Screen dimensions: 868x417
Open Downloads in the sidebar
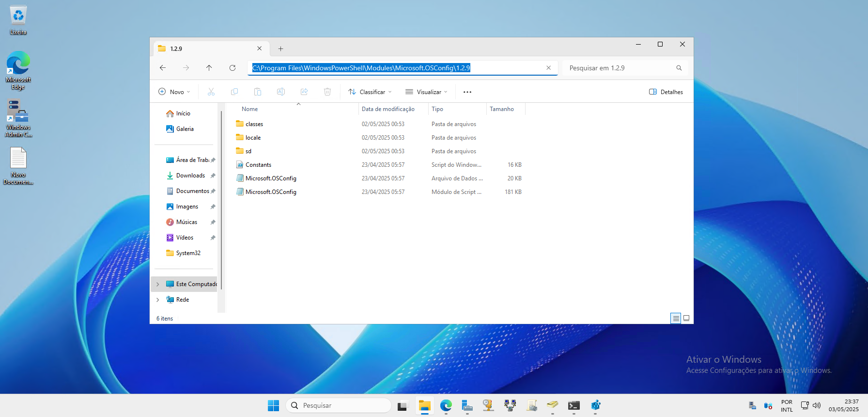(x=190, y=176)
